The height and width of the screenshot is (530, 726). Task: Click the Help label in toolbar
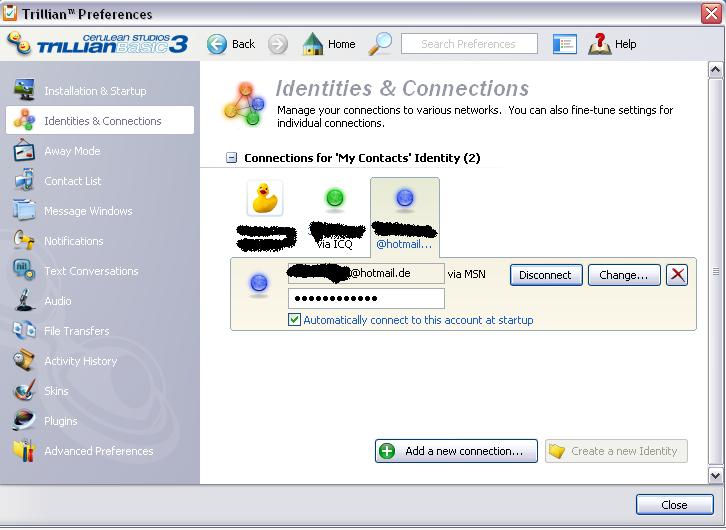[625, 44]
